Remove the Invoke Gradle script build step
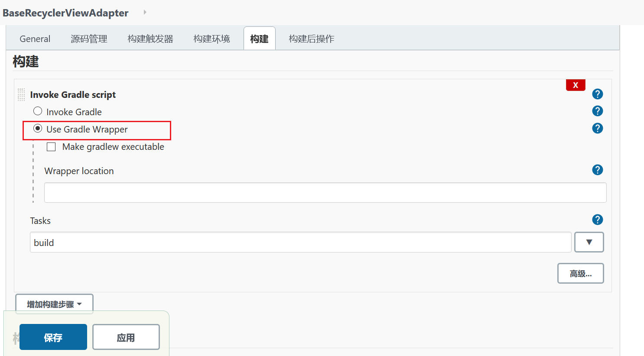This screenshot has width=644, height=356. coord(575,85)
